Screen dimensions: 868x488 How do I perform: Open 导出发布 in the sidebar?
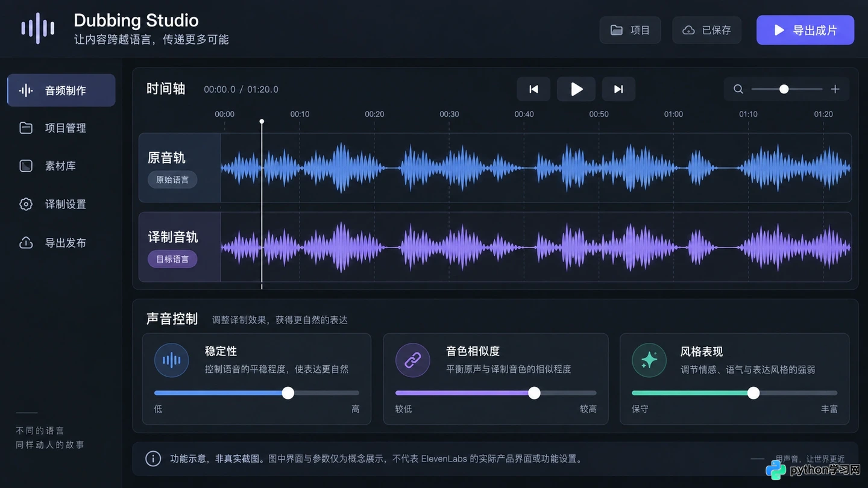(x=61, y=243)
